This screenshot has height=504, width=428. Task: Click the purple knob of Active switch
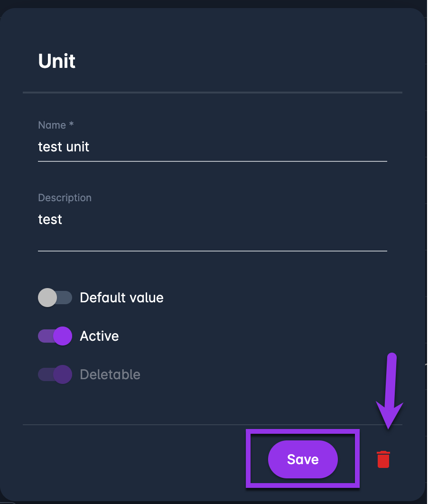pyautogui.click(x=63, y=336)
